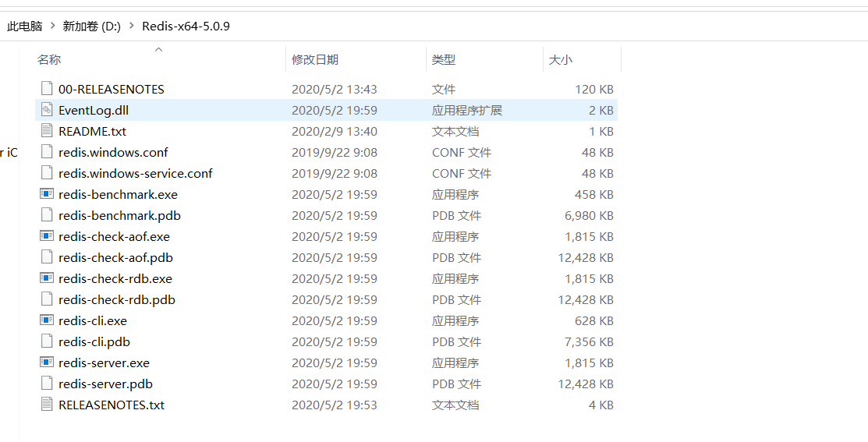Click the redis.windows-service.conf file icon
This screenshot has width=868, height=442.
pyautogui.click(x=47, y=172)
